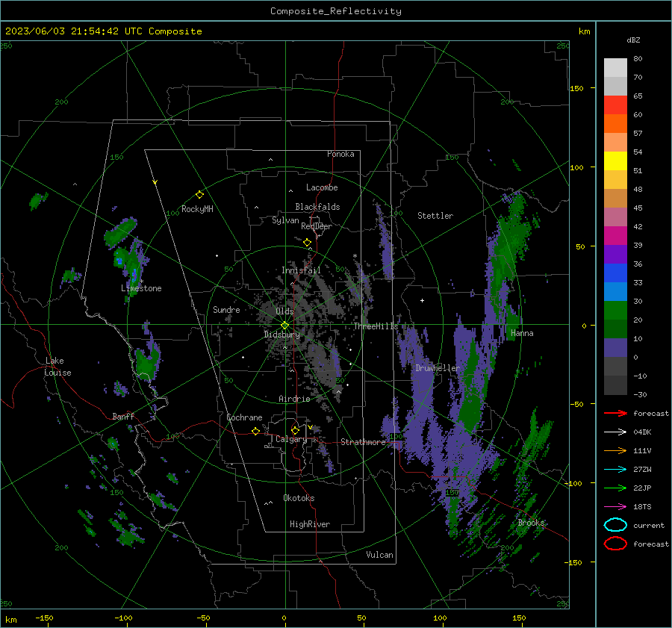This screenshot has width=672, height=628.
Task: Click the Vulcan city label
Action: [379, 555]
